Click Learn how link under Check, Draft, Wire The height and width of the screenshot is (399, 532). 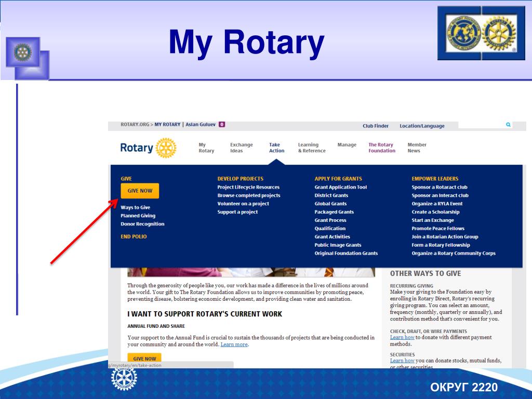[x=402, y=337]
